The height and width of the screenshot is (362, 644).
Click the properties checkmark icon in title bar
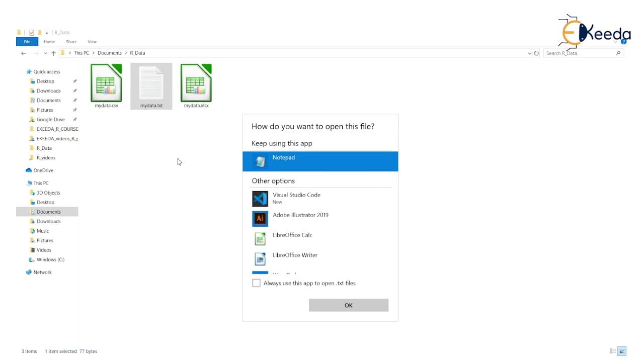(x=32, y=33)
